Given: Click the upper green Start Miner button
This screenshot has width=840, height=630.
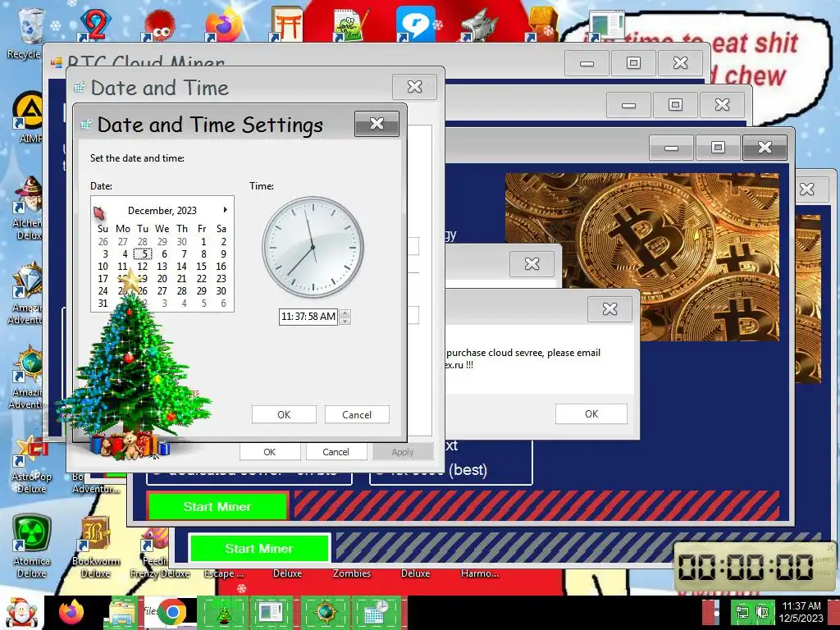Looking at the screenshot, I should pos(217,506).
